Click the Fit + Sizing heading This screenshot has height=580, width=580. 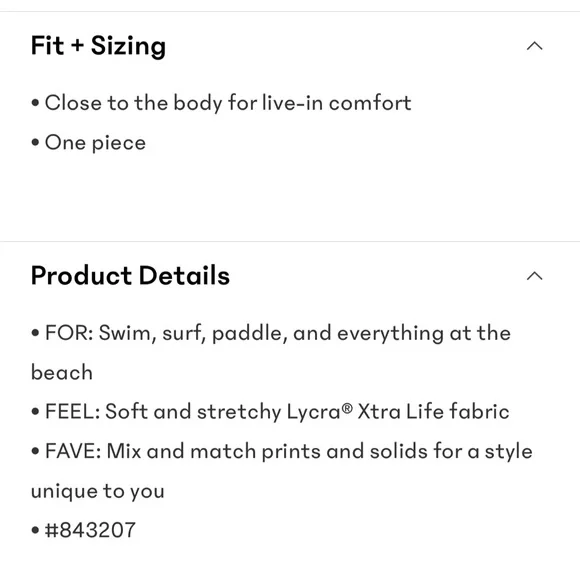[98, 47]
